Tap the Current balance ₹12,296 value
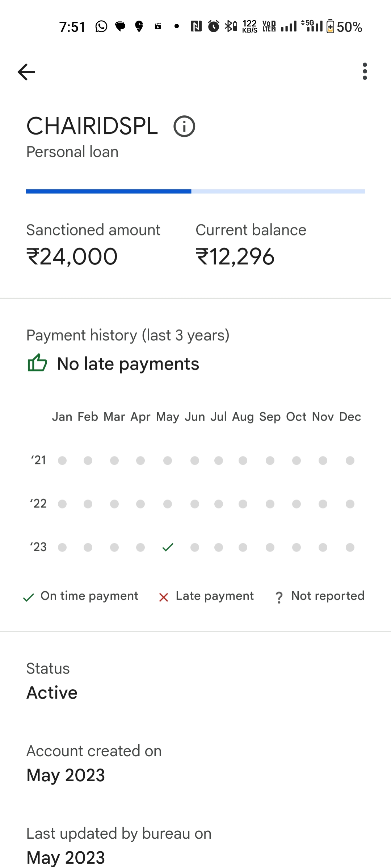391x868 pixels. [x=235, y=257]
